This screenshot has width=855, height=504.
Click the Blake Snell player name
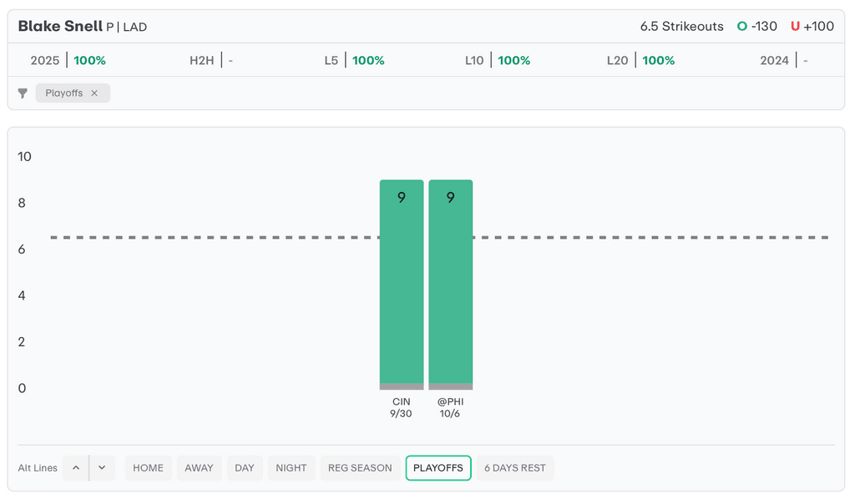(x=60, y=27)
